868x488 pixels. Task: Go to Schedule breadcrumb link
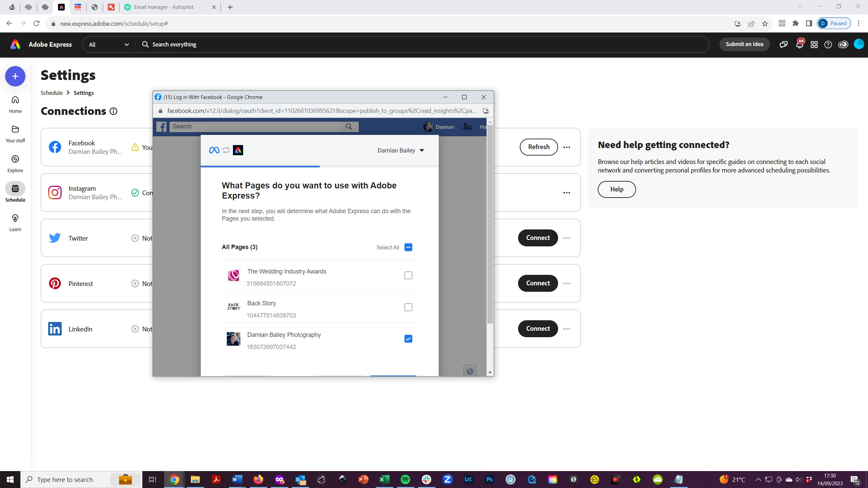(x=52, y=93)
